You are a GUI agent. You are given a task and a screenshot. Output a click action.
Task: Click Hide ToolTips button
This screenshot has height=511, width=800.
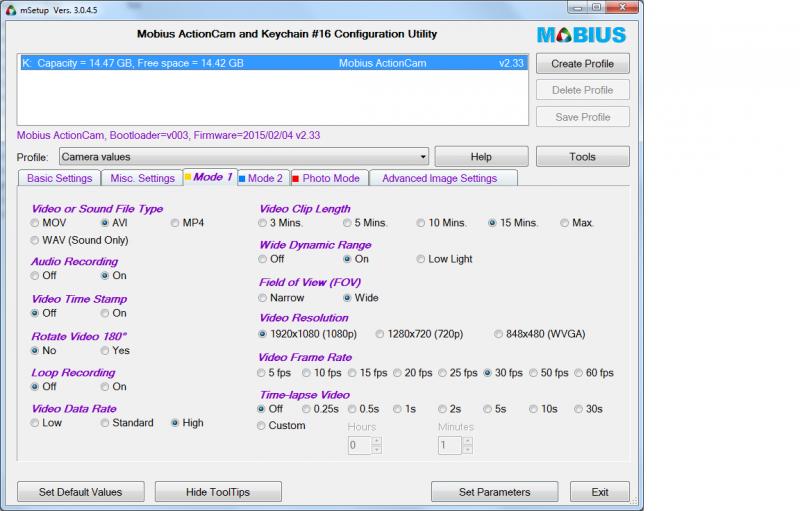tap(218, 492)
